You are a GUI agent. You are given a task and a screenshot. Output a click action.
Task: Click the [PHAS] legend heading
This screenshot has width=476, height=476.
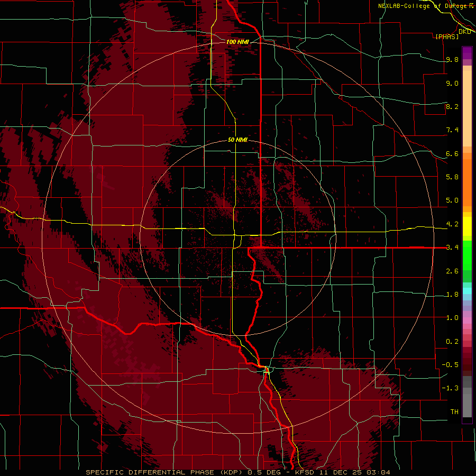(447, 37)
